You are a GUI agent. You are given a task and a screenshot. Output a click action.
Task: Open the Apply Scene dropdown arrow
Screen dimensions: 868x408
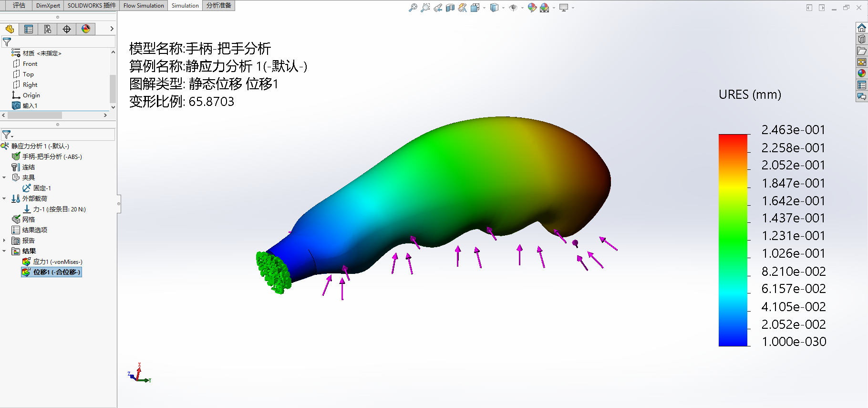[554, 8]
